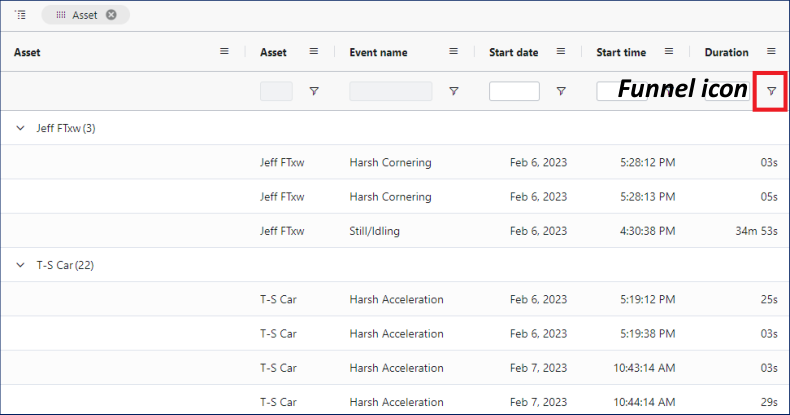Screen dimensions: 790x415
Task: Collapse the T-S Car group
Action: (20, 265)
